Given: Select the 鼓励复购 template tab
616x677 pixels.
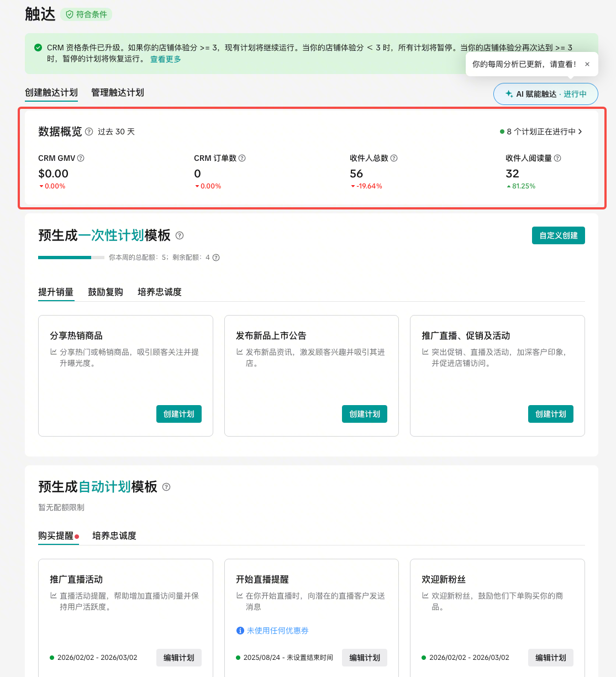Looking at the screenshot, I should click(106, 292).
